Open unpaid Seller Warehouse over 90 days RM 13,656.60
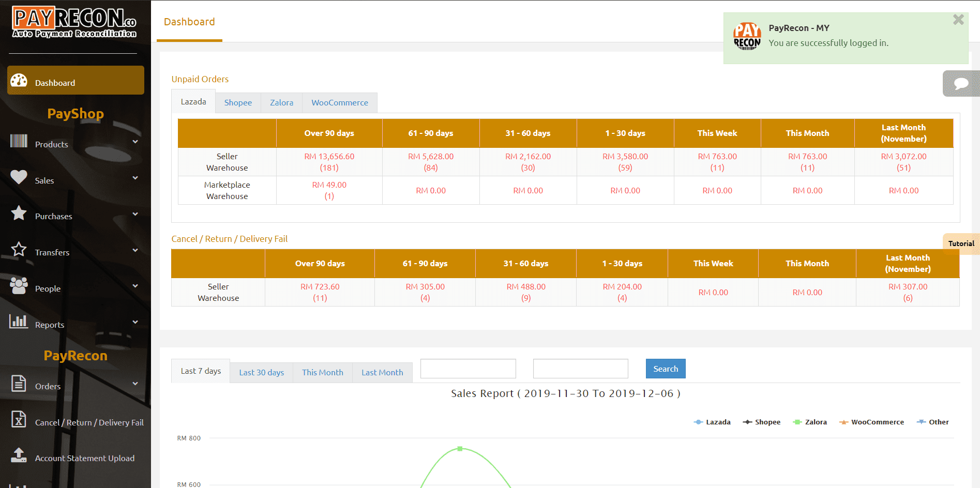Viewport: 980px width, 488px height. (329, 162)
